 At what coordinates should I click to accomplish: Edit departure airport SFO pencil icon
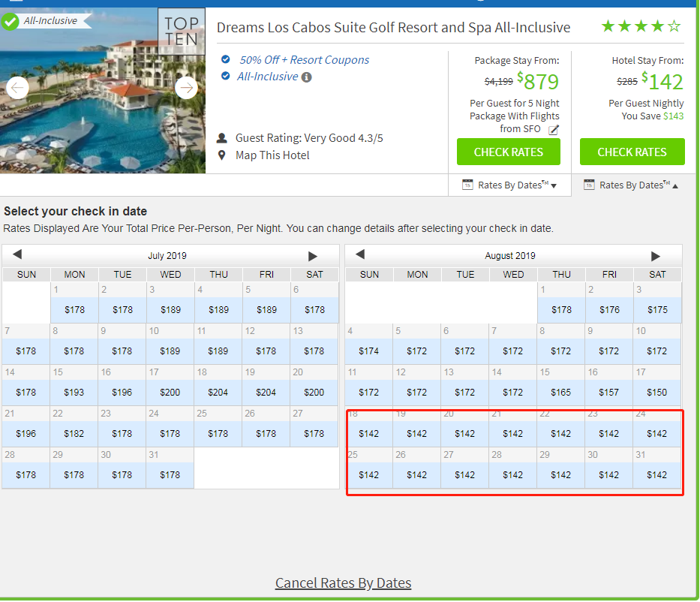[x=554, y=130]
